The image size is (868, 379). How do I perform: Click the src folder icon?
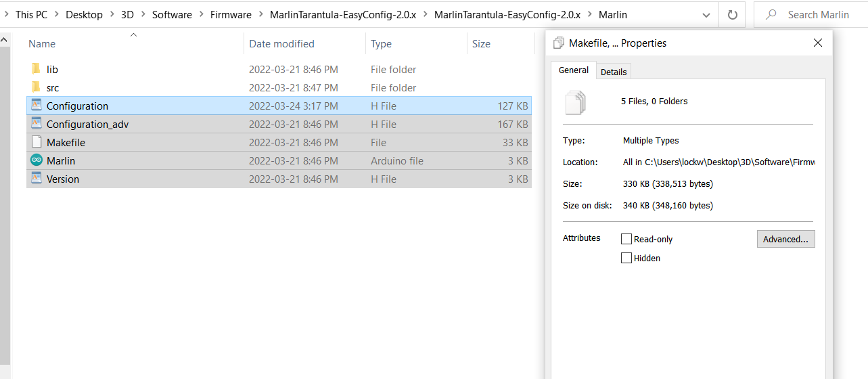36,87
